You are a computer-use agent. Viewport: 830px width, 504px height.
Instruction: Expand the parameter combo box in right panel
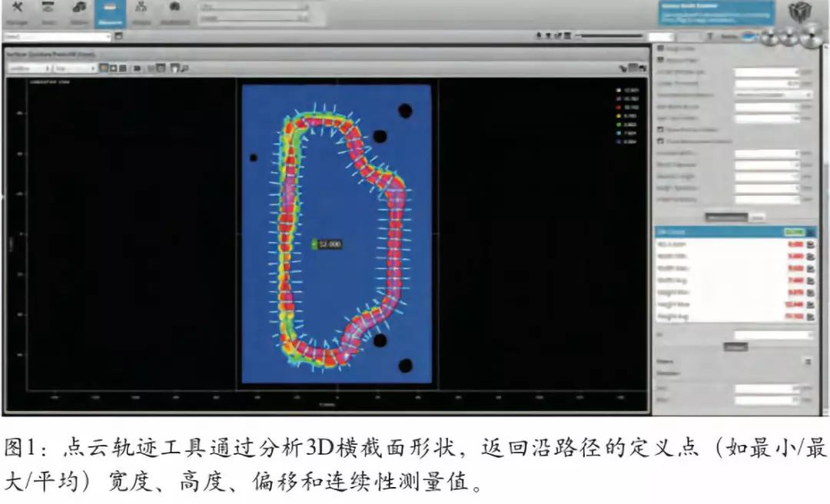click(773, 94)
